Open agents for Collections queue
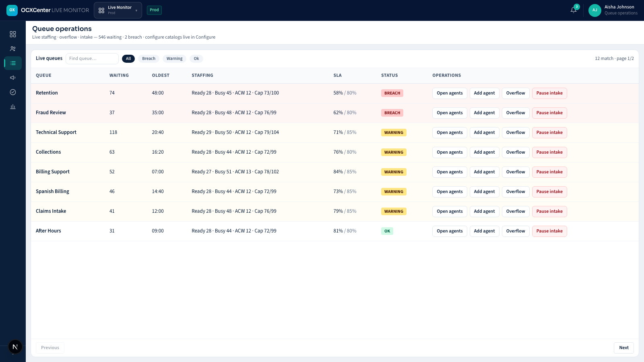 pos(450,152)
